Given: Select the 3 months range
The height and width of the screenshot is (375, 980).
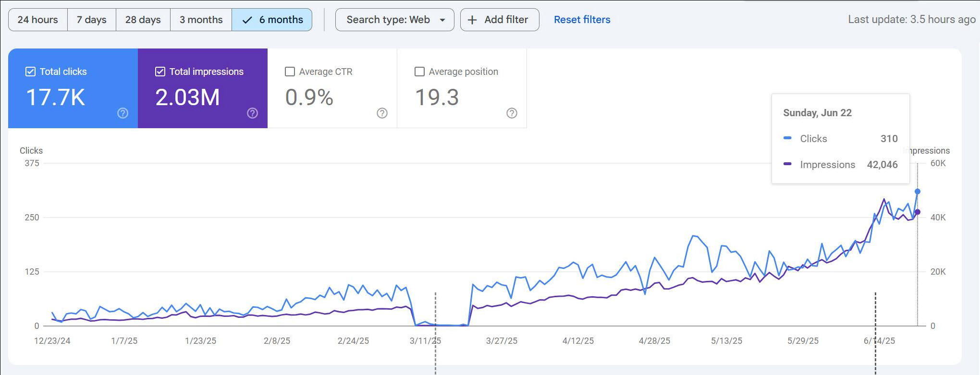Looking at the screenshot, I should 201,20.
